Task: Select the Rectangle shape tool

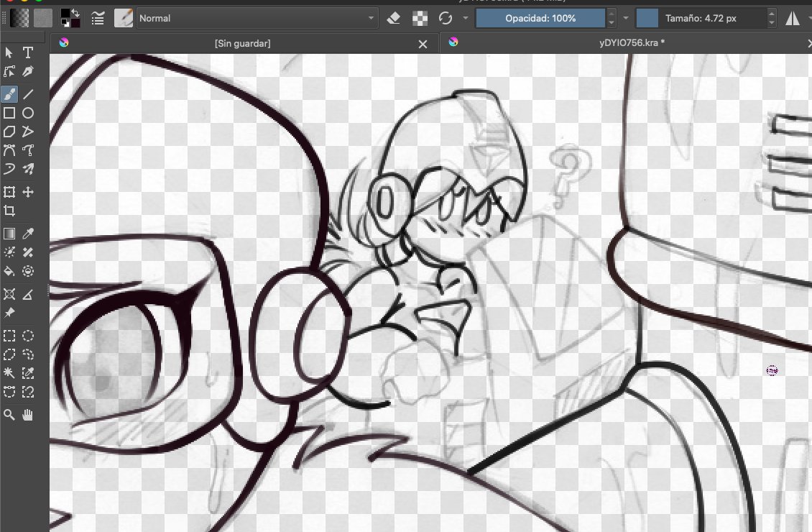Action: click(x=9, y=113)
